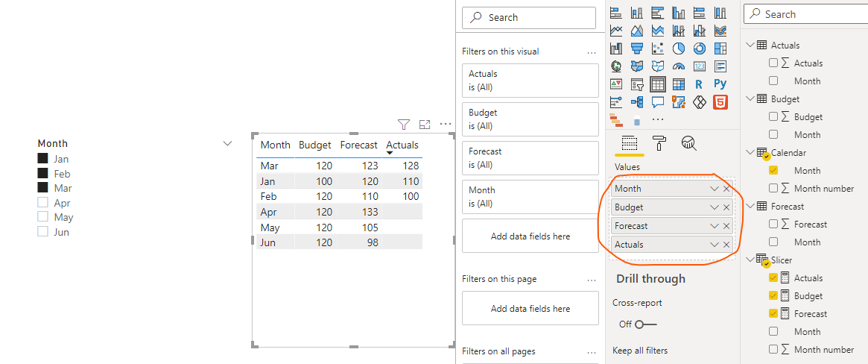Collapse the Calendar table in Fields list
868x364 pixels.
click(x=750, y=152)
